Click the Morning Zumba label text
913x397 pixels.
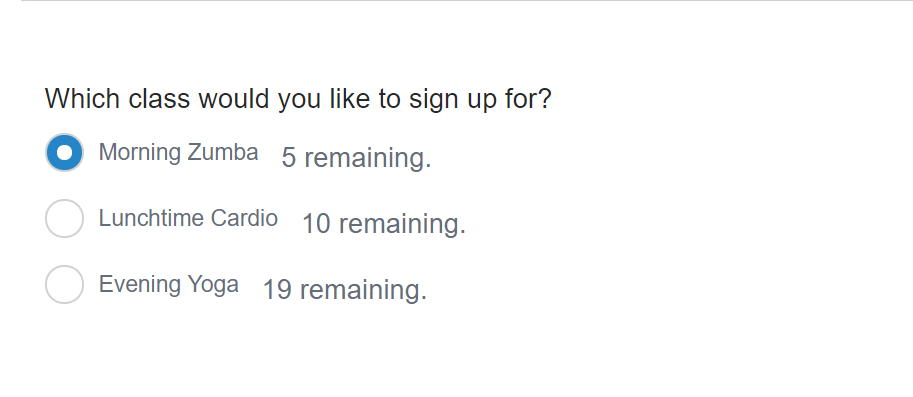click(178, 153)
